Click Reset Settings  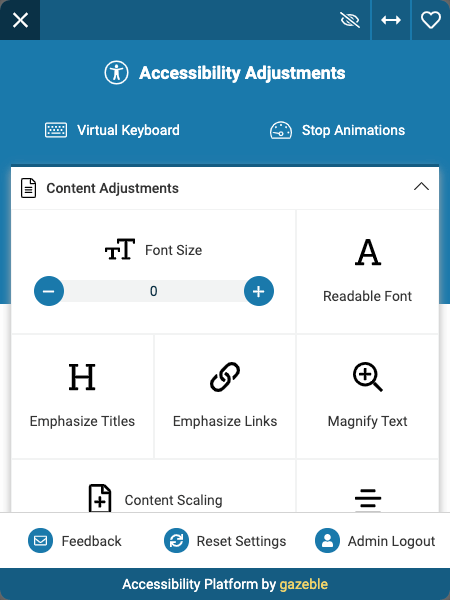coord(225,541)
